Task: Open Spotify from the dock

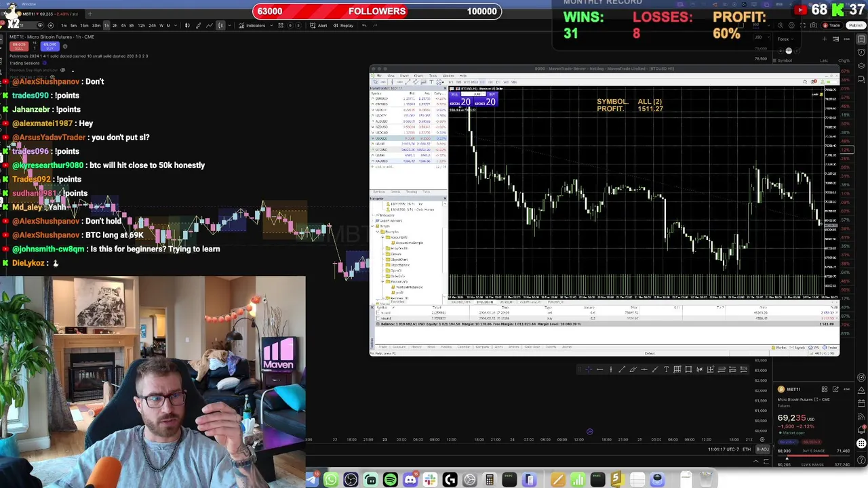Action: pyautogui.click(x=390, y=480)
